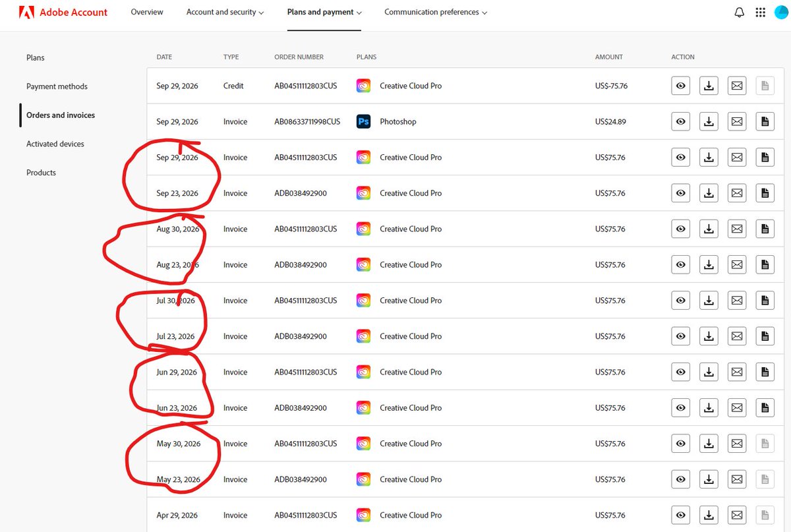The width and height of the screenshot is (791, 532).
Task: Expand Account and security dropdown
Action: tap(225, 12)
